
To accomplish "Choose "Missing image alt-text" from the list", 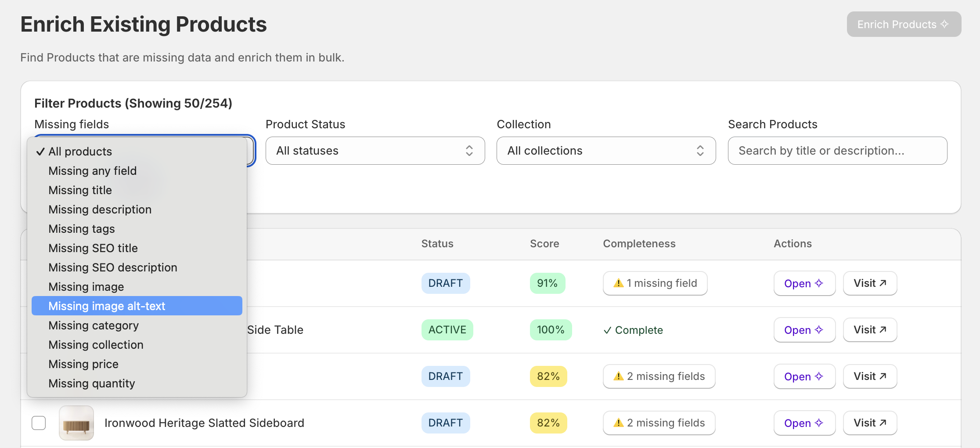I will (x=107, y=306).
